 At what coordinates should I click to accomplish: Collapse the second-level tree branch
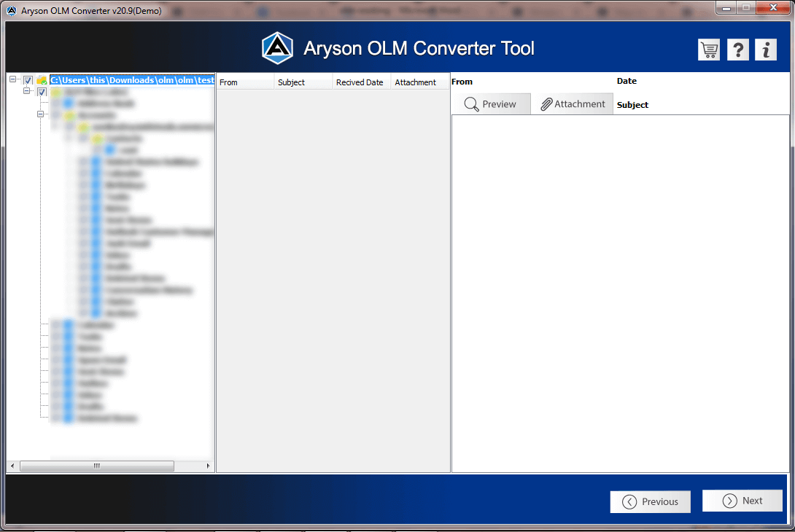coord(27,90)
